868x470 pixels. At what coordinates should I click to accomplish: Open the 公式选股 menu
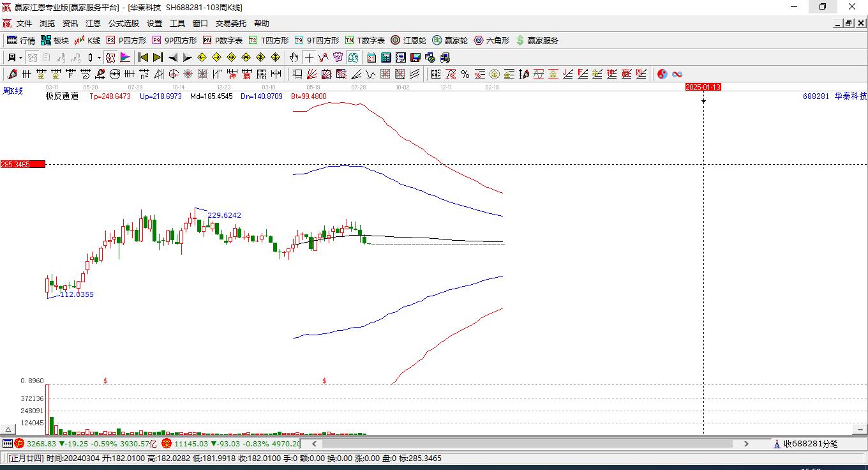click(x=124, y=24)
